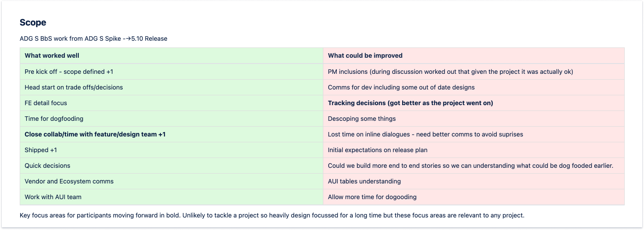Click the Scope heading
The width and height of the screenshot is (644, 230).
(33, 22)
